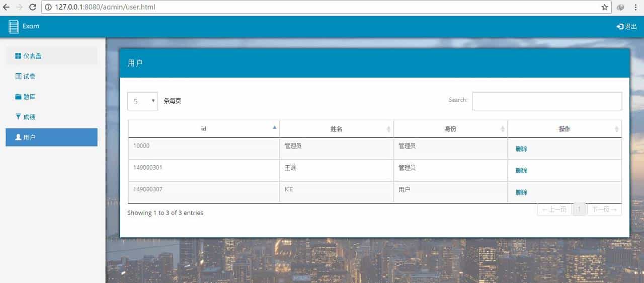Click the 管理员 name cell in row 10000
Screen dimensions: 644x283
[x=337, y=149]
